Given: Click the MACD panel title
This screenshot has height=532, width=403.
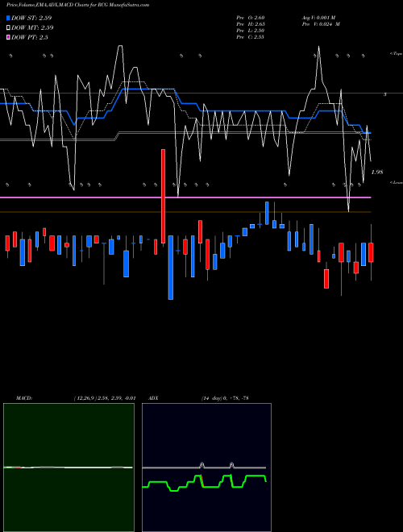Looking at the screenshot, I should coord(23,398).
